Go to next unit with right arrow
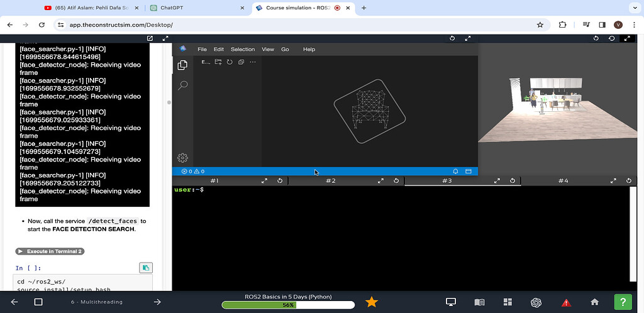The width and height of the screenshot is (644, 313). point(157,302)
